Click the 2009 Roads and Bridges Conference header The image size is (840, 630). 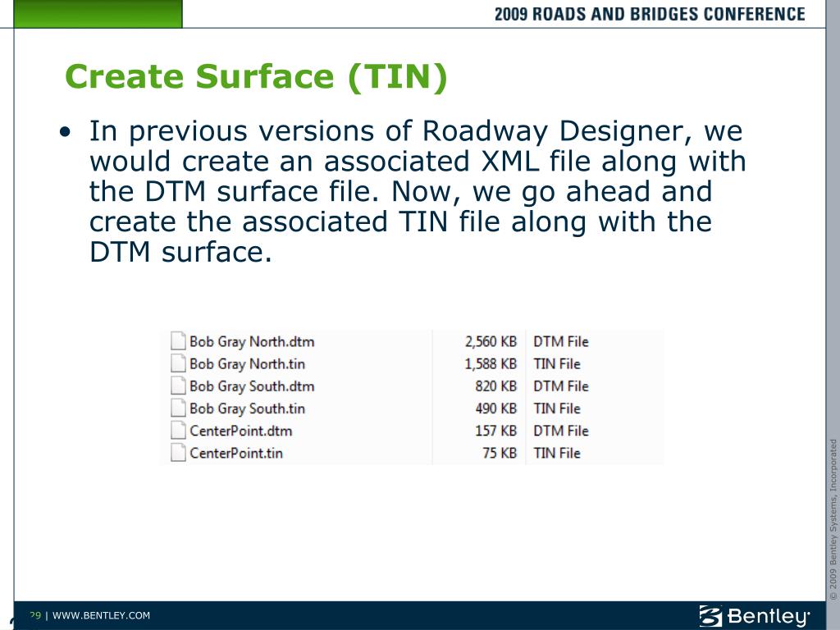[x=650, y=14]
